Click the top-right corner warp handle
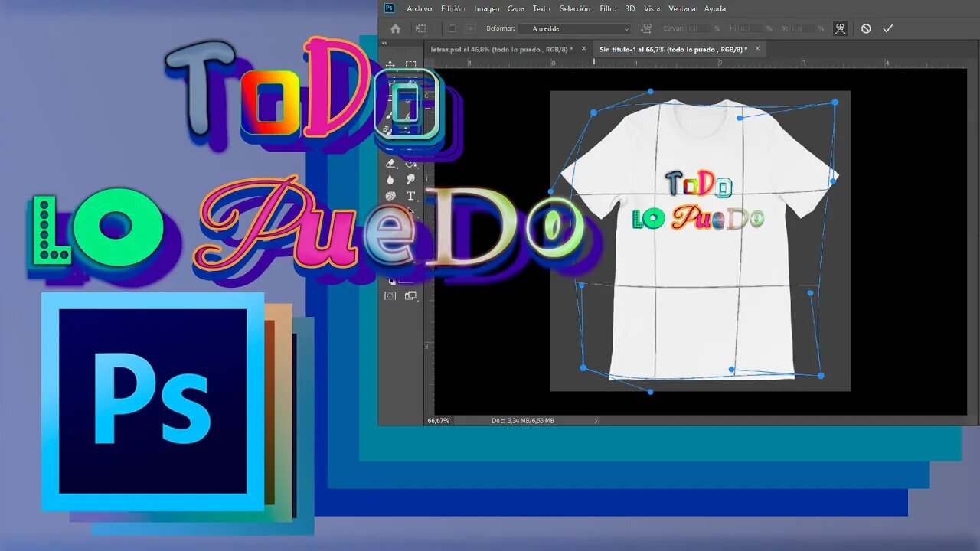This screenshot has width=980, height=551. pyautogui.click(x=835, y=102)
